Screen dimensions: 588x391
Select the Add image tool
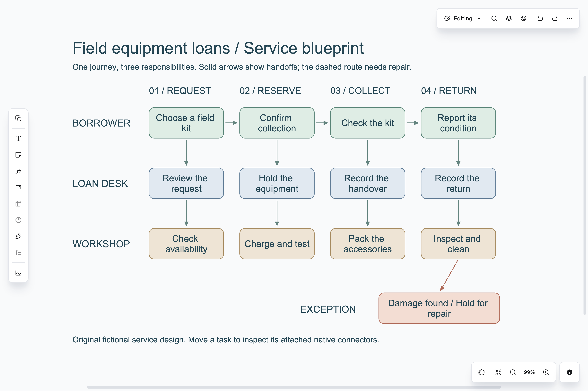(18, 273)
